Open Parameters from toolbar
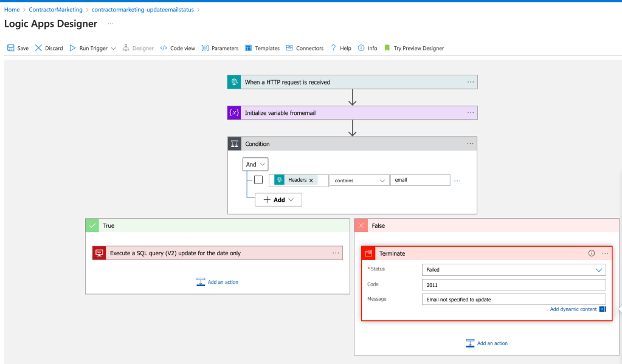The height and width of the screenshot is (364, 622). pyautogui.click(x=220, y=48)
